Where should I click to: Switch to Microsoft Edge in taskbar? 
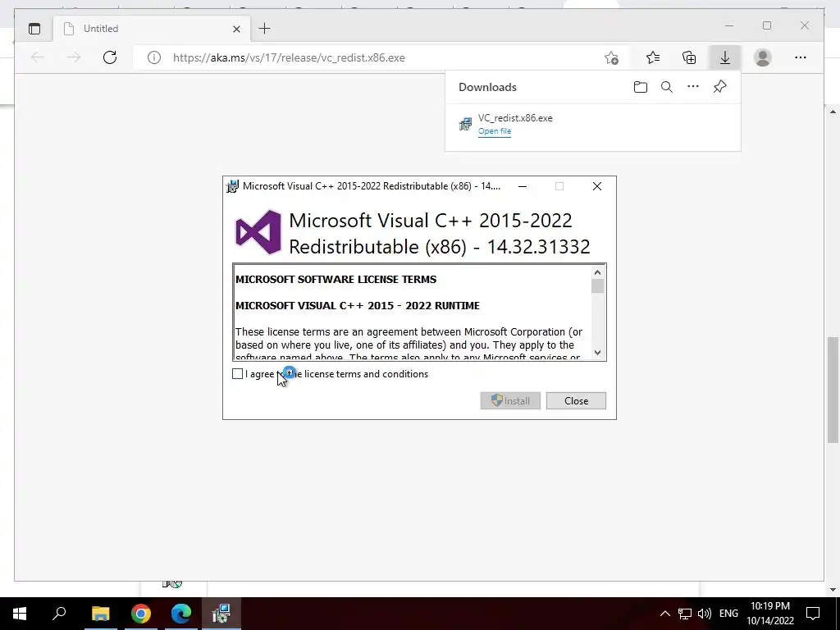tap(181, 614)
